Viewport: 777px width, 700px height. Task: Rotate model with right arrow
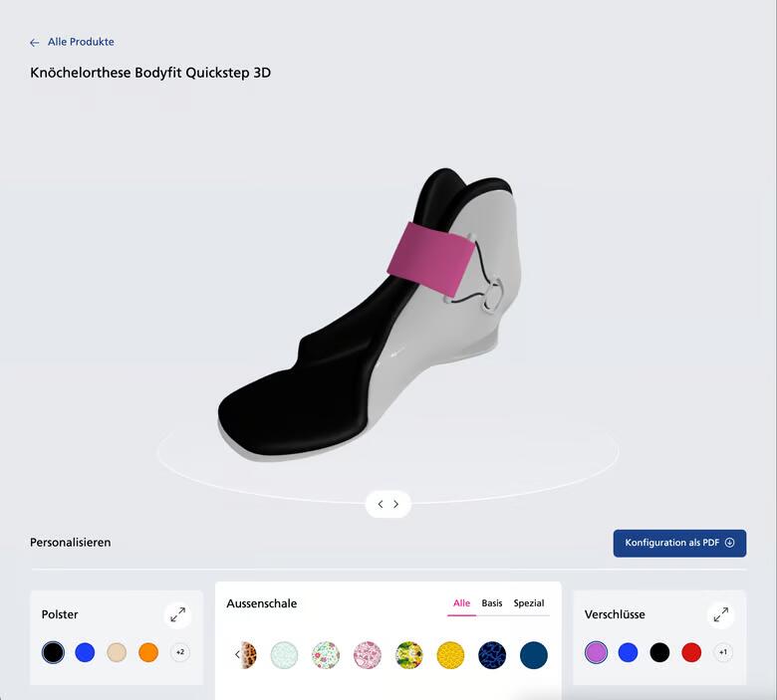(396, 504)
